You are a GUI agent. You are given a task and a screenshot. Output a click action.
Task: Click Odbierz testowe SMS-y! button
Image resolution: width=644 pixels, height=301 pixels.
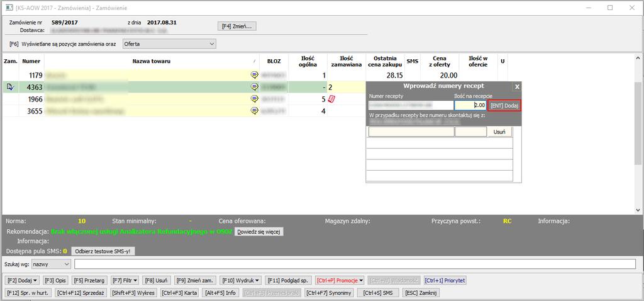[x=103, y=251]
